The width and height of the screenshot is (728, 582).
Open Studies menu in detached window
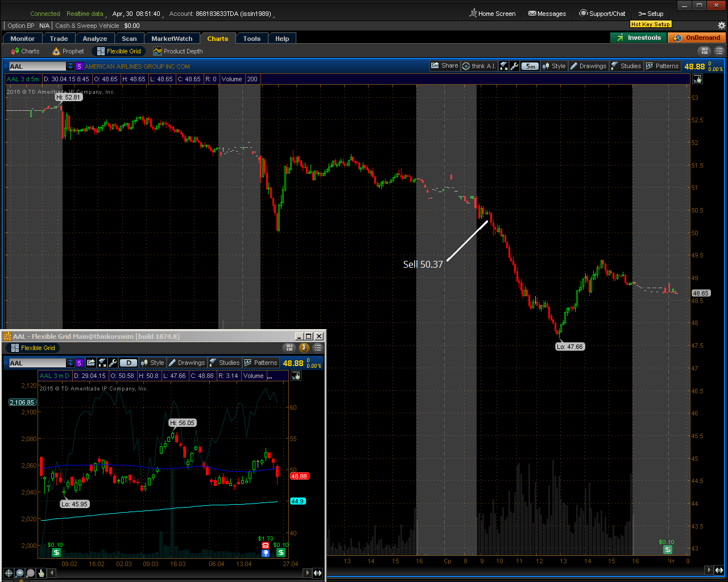[x=224, y=363]
